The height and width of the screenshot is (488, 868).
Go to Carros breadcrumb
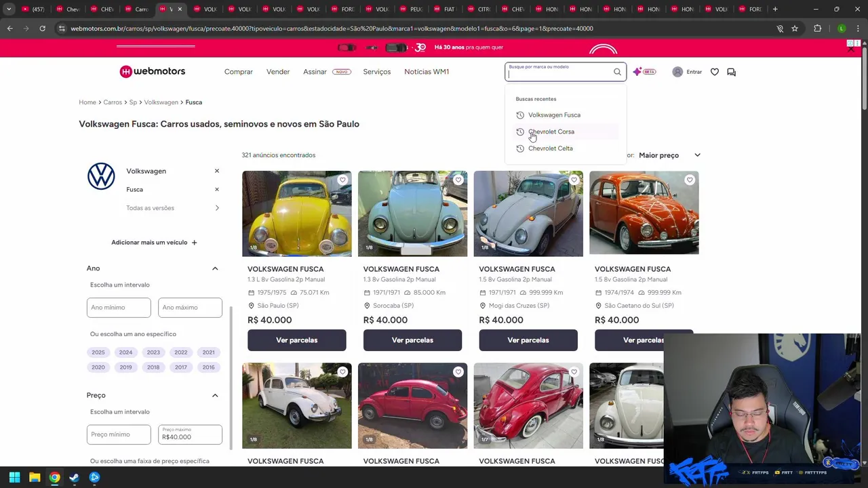113,102
